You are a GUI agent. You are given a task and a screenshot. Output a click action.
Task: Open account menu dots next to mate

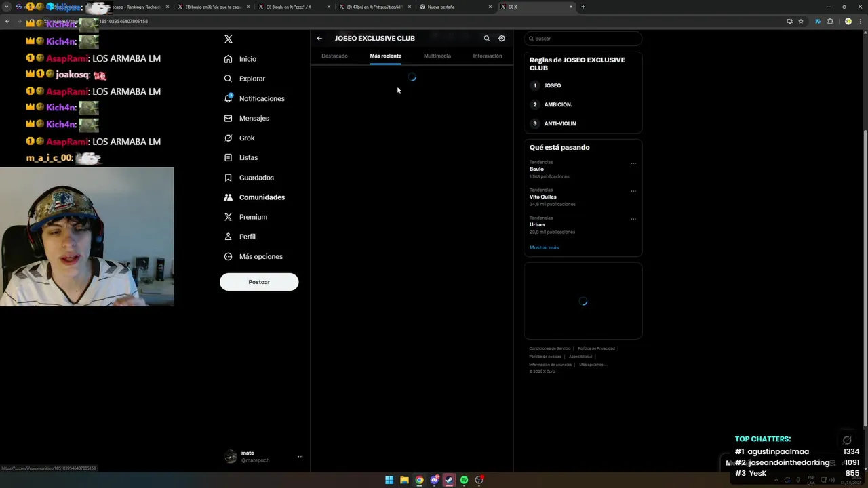click(300, 457)
